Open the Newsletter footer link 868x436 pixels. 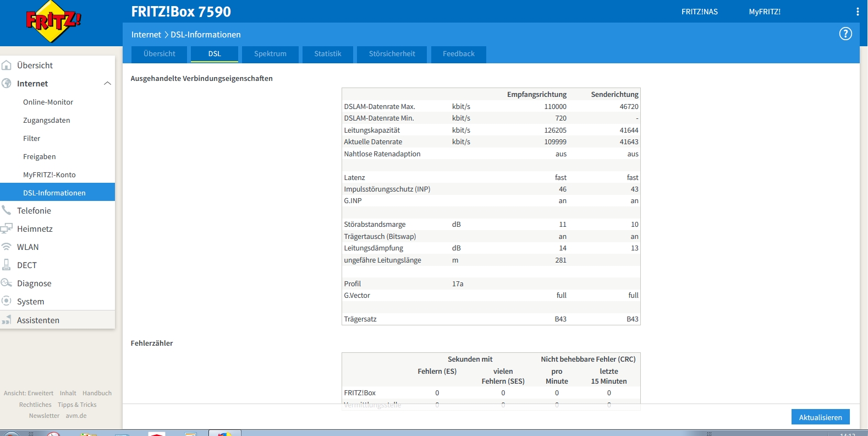click(44, 416)
